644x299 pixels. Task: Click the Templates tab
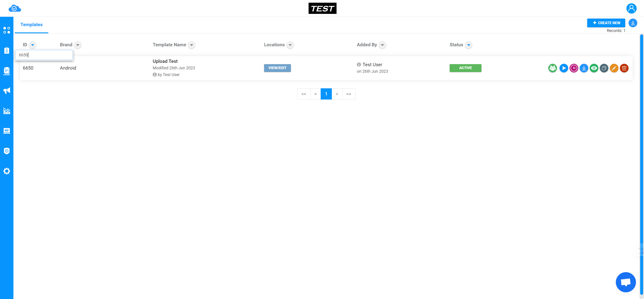point(32,25)
